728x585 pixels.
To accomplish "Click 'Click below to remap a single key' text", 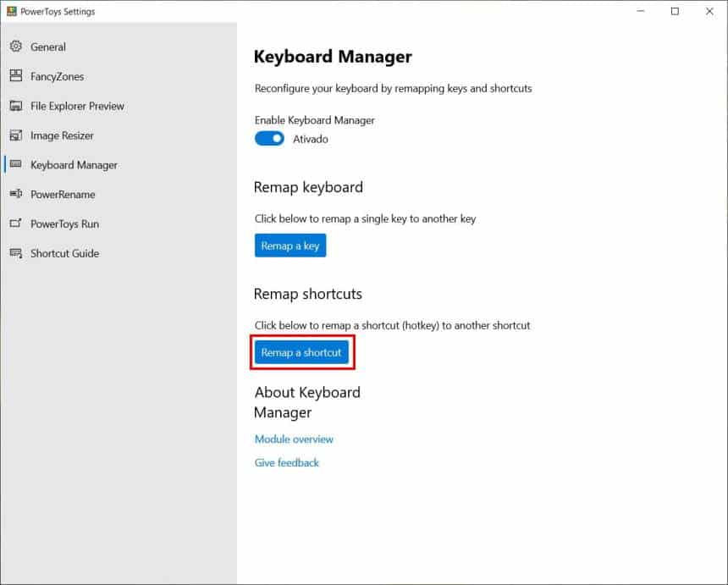I will [365, 218].
